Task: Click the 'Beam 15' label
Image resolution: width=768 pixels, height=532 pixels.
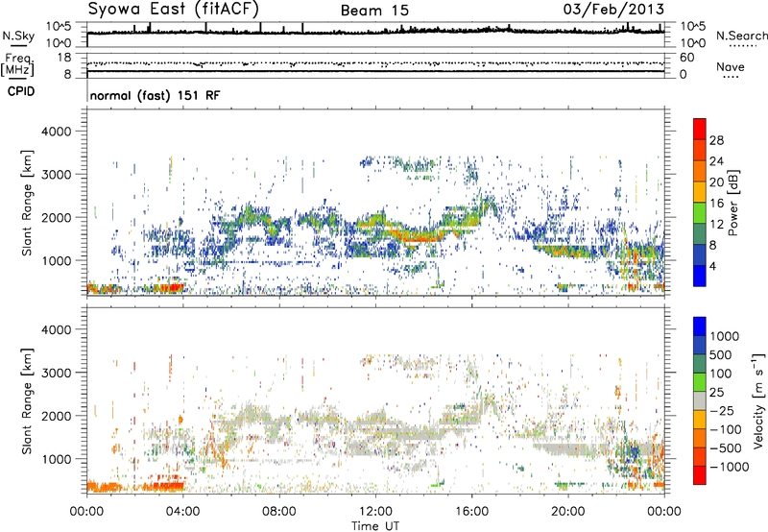Action: pos(374,11)
